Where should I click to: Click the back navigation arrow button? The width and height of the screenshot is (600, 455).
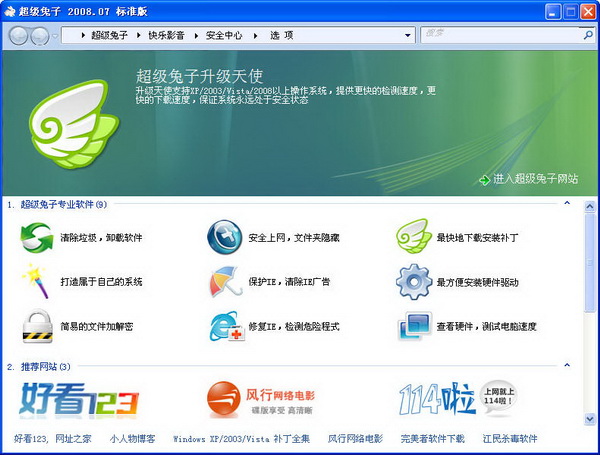point(18,36)
